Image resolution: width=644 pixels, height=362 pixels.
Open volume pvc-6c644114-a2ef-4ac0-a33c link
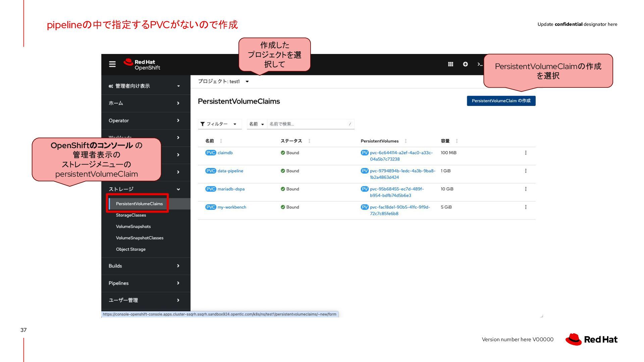pos(401,156)
